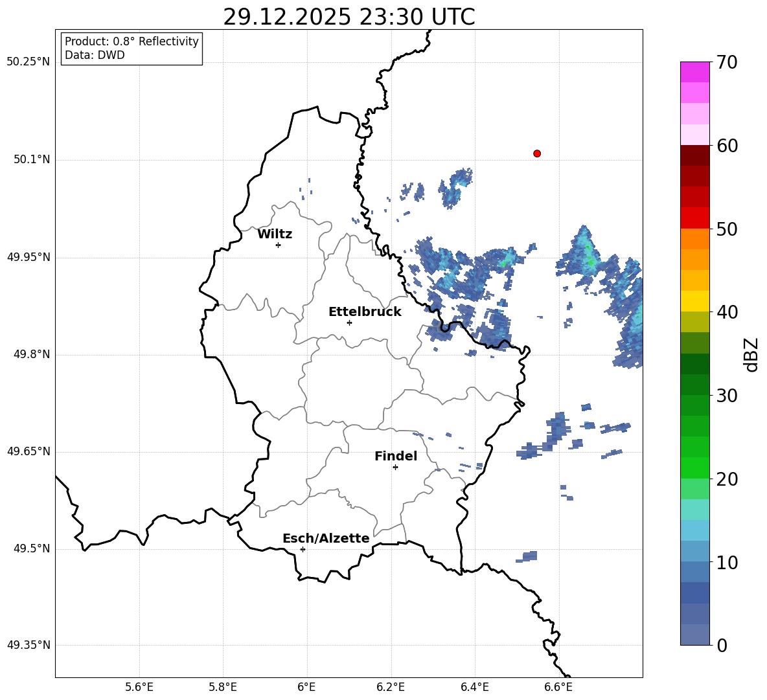The width and height of the screenshot is (767, 700).
Task: Click the 49.5°N latitude label
Action: 32,548
